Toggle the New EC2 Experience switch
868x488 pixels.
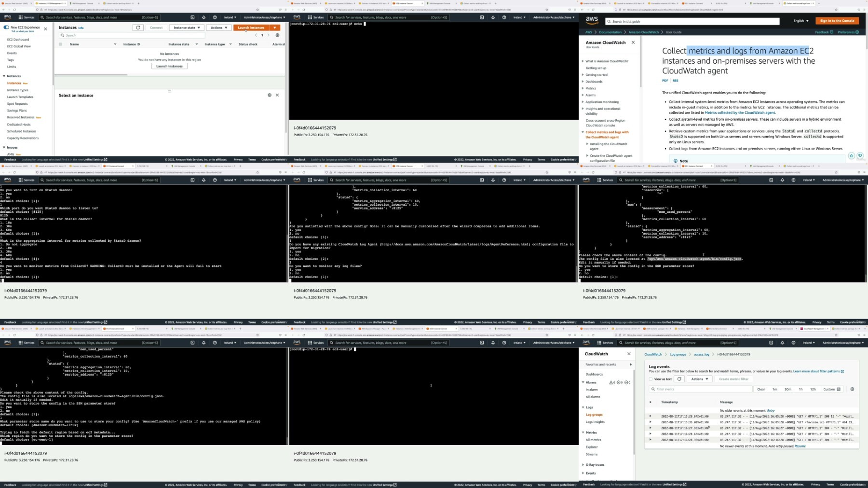(6, 28)
